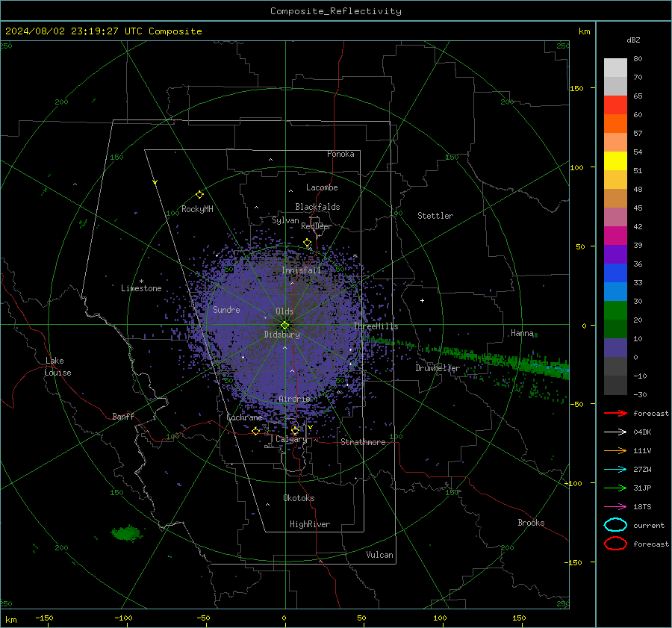
Task: Click the white plus marker east of ThreeHills
Action: (x=422, y=300)
